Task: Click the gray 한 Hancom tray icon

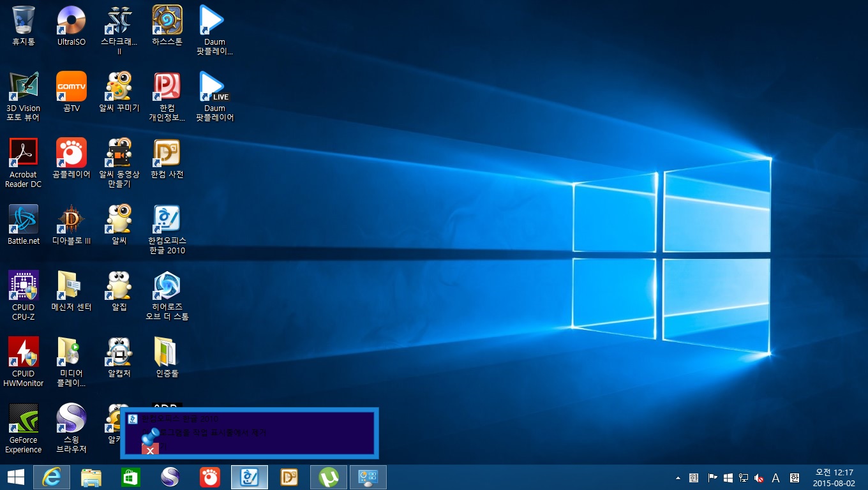Action: 694,478
